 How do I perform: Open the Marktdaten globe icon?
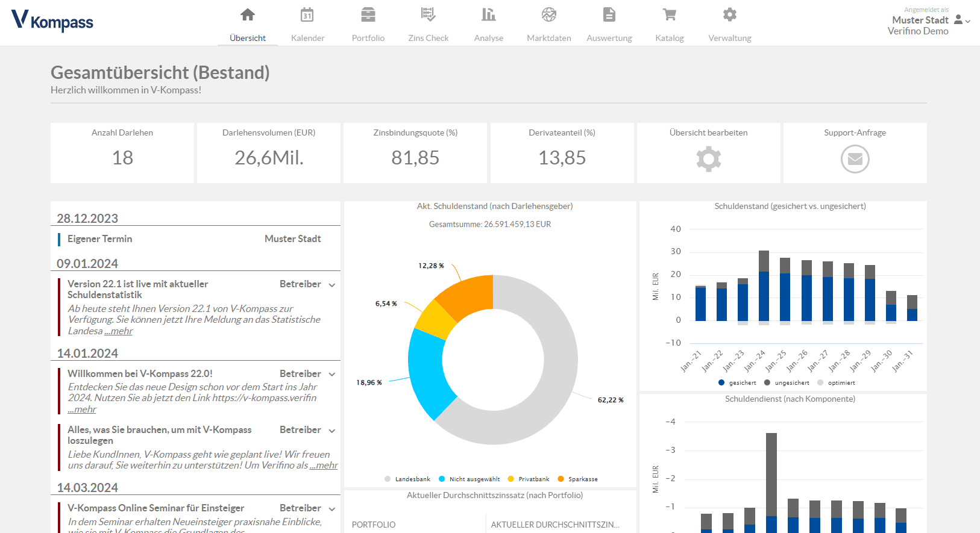click(548, 15)
